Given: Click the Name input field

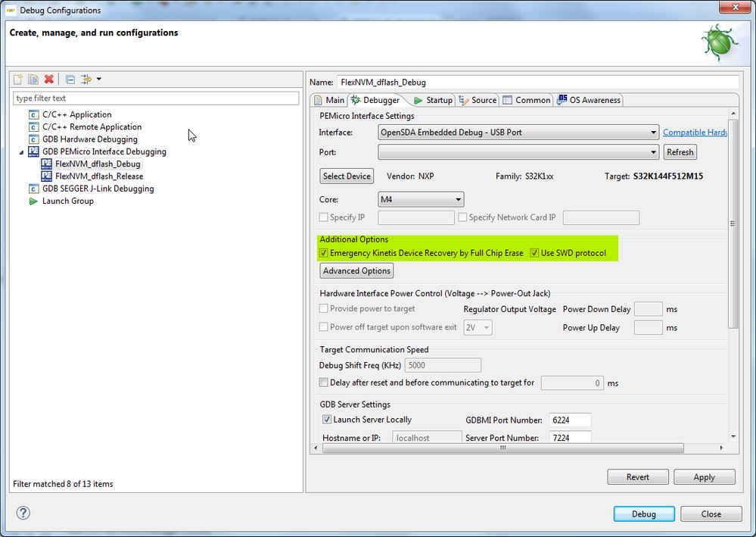Looking at the screenshot, I should pos(537,82).
